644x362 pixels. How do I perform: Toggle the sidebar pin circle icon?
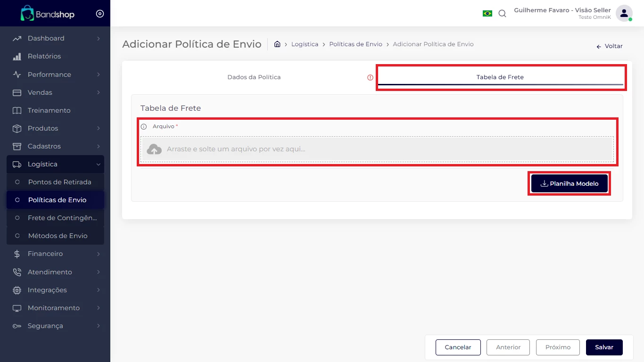pos(100,14)
